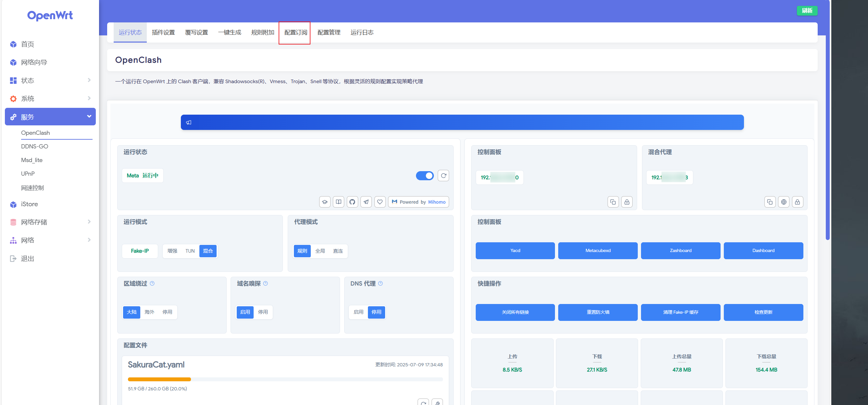Select TUN run mode
Screen dimensions: 868x405
point(190,251)
